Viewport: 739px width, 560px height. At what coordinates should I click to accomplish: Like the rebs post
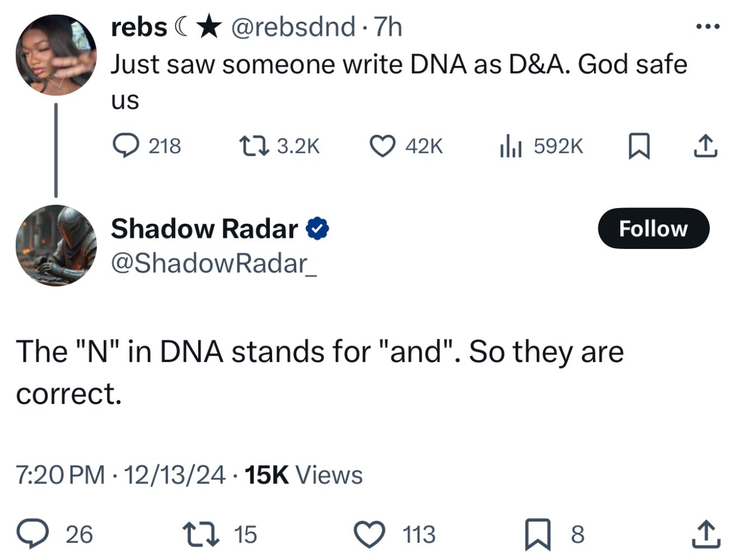(383, 145)
